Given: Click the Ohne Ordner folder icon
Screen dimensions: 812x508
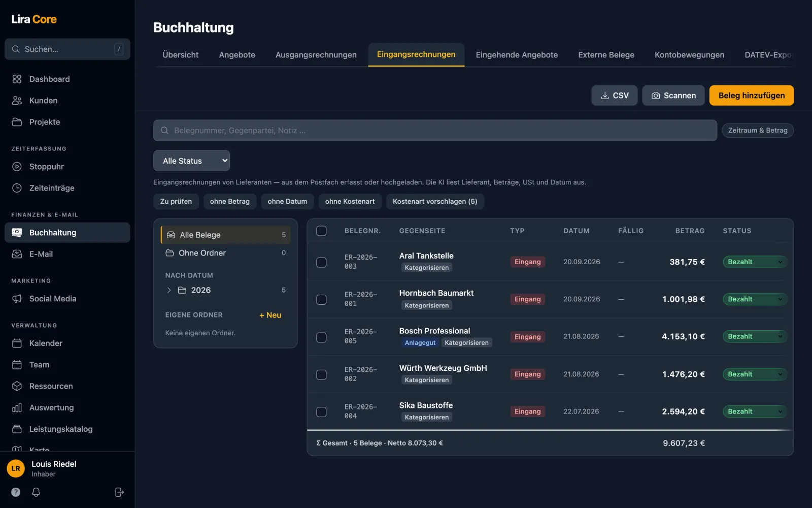Looking at the screenshot, I should pyautogui.click(x=170, y=253).
